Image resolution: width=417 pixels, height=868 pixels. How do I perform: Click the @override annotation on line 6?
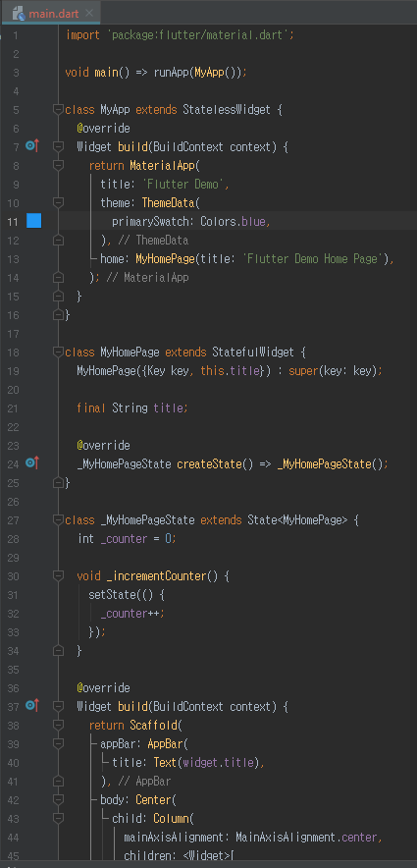103,128
